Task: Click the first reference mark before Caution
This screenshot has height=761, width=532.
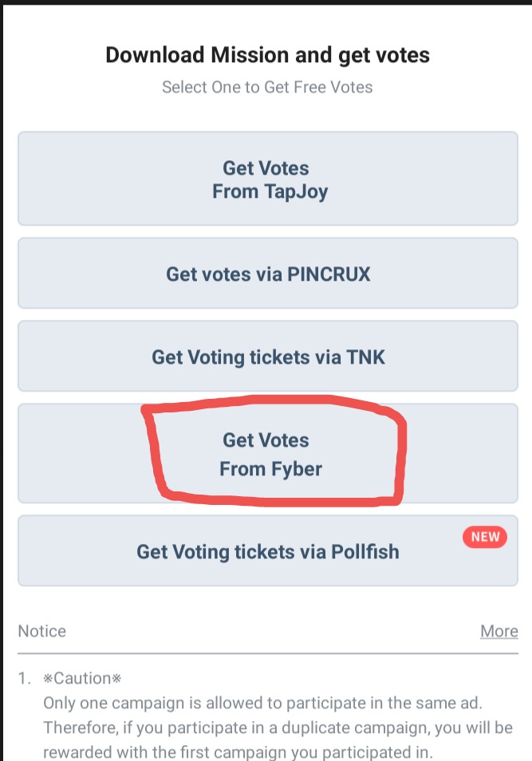Action: (48, 679)
